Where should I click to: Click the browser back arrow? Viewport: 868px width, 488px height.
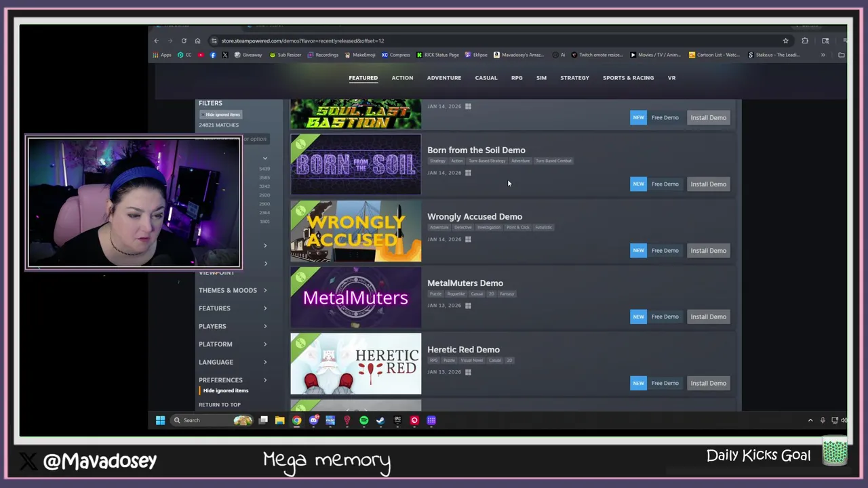pyautogui.click(x=157, y=41)
